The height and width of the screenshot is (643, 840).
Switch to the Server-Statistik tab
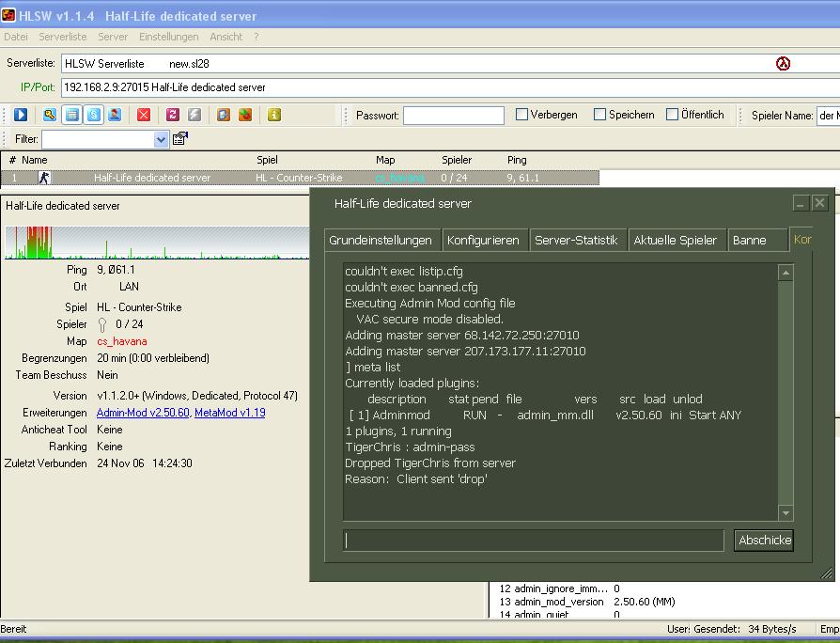coord(576,241)
